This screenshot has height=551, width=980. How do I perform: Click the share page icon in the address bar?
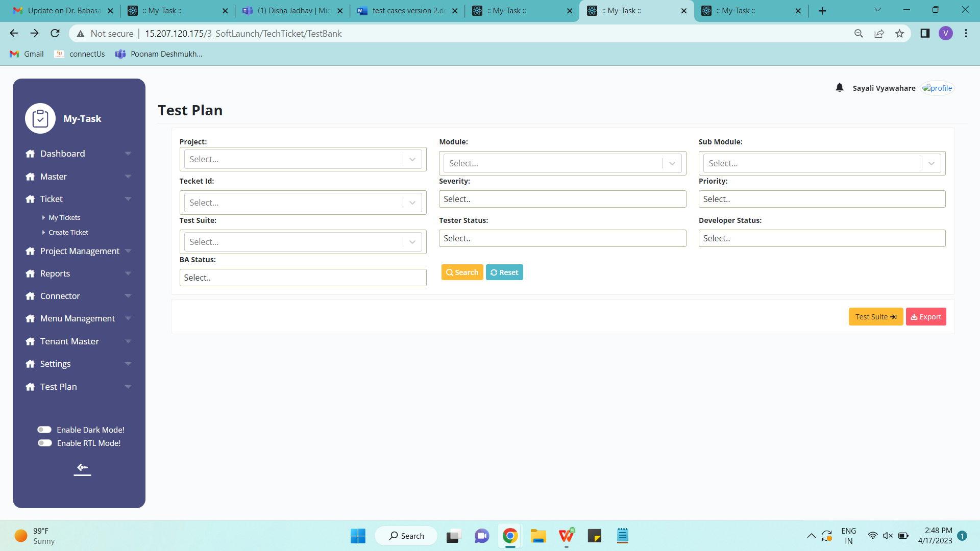tap(879, 34)
